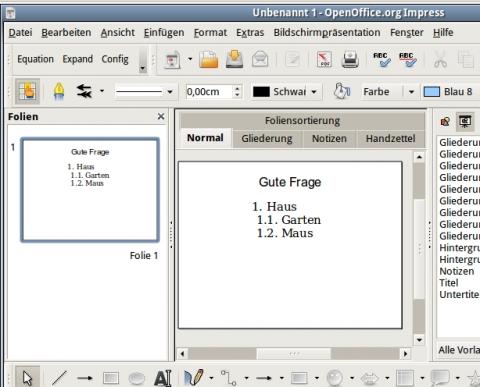Viewport: 480px width, 387px height.
Task: Click the Save icon
Action: point(234,60)
